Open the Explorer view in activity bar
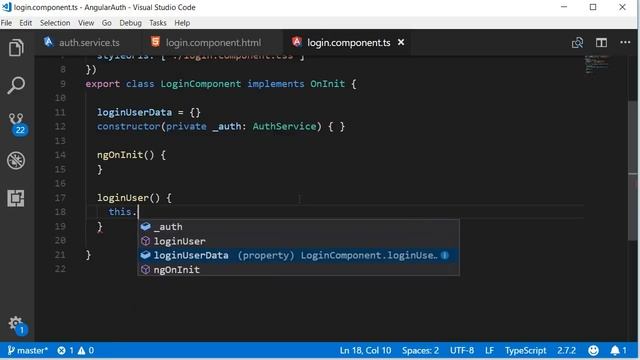Viewport: 640px width, 360px height. [x=16, y=48]
